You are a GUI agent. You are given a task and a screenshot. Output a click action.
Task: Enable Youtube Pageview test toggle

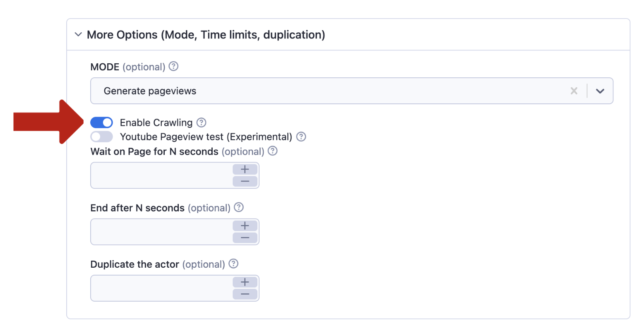(x=102, y=137)
